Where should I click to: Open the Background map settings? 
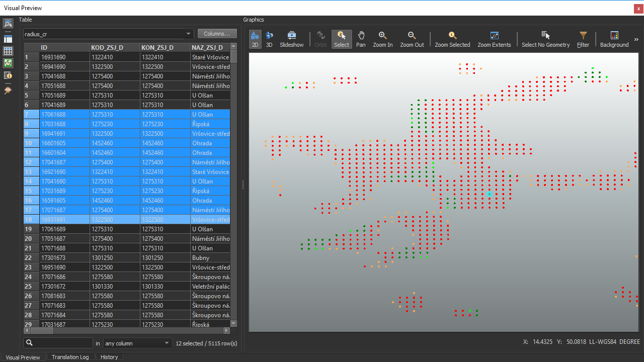[614, 39]
